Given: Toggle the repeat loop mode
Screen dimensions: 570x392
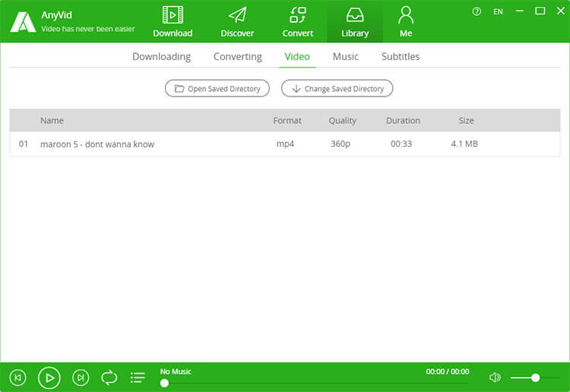Looking at the screenshot, I should [x=109, y=378].
